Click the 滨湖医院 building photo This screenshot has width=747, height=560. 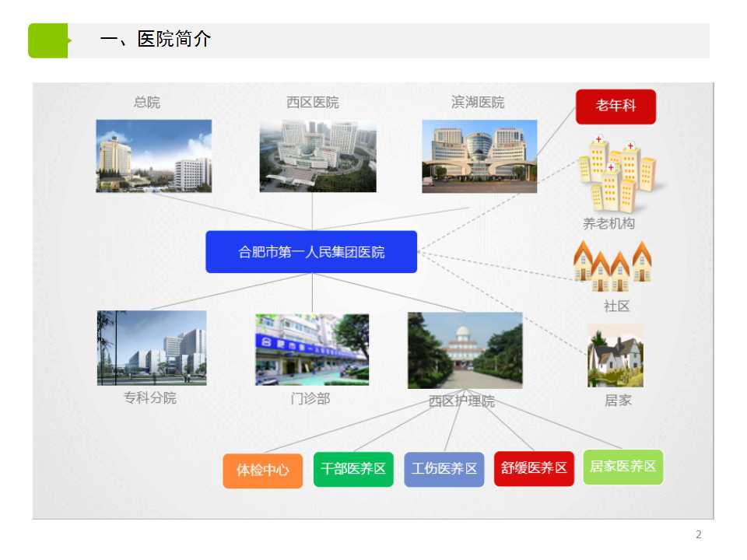479,156
